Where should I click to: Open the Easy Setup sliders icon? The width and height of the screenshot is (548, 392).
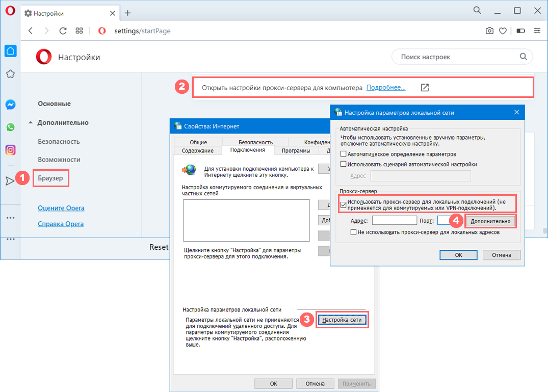click(537, 31)
